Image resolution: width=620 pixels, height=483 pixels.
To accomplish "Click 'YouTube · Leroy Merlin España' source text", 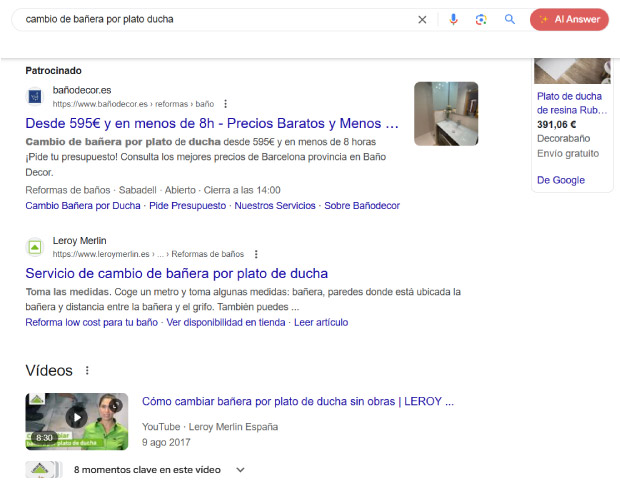I will pyautogui.click(x=210, y=427).
